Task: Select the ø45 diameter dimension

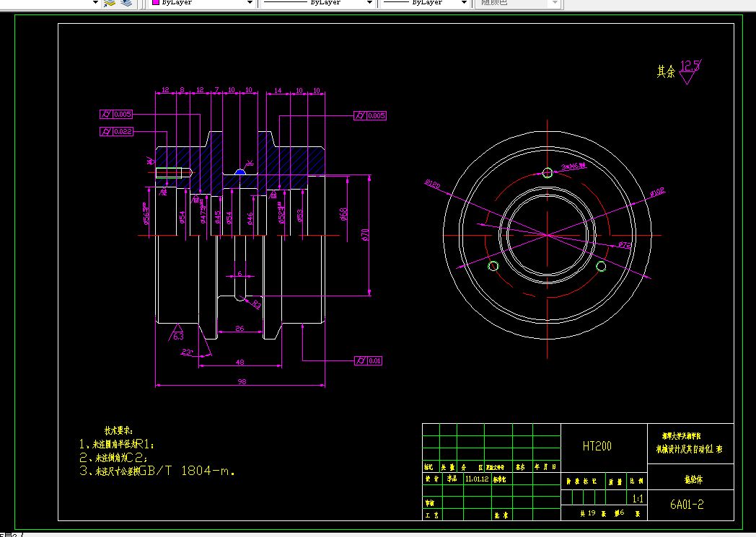Action: pos(217,217)
